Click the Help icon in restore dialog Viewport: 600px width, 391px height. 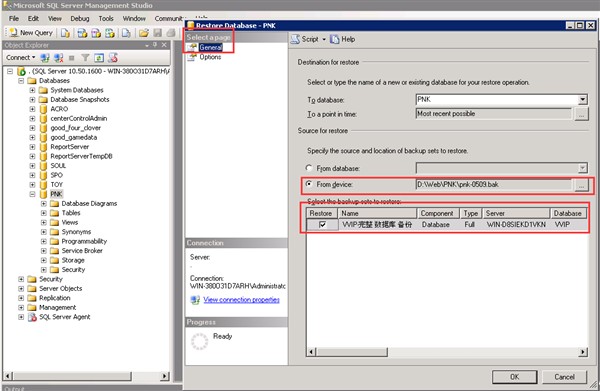(x=334, y=39)
